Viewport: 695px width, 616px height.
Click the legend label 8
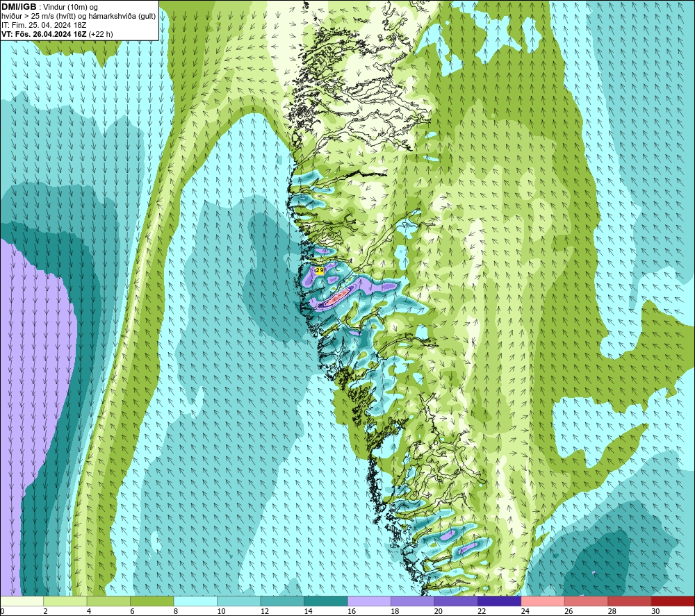[176, 611]
